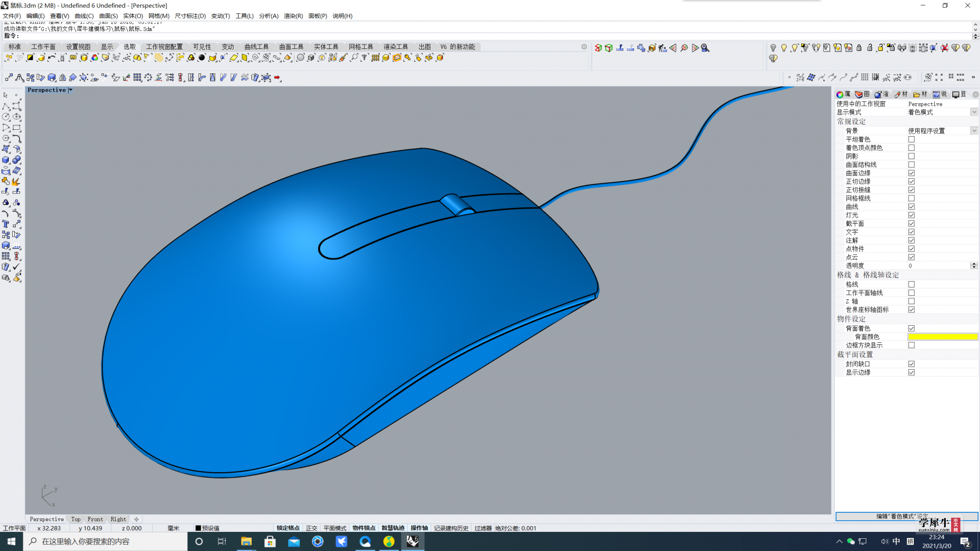Click the red wireframe box CPlane icon
980x551 pixels.
pos(598,48)
